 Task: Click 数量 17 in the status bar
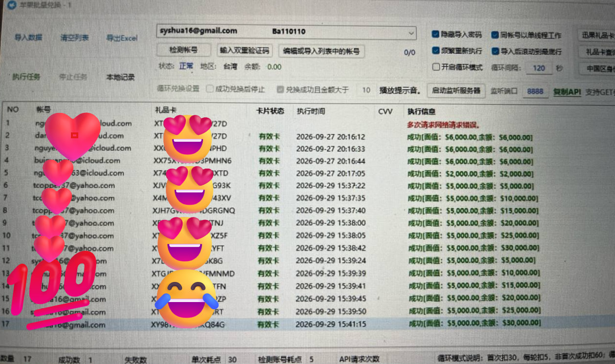coord(16,359)
